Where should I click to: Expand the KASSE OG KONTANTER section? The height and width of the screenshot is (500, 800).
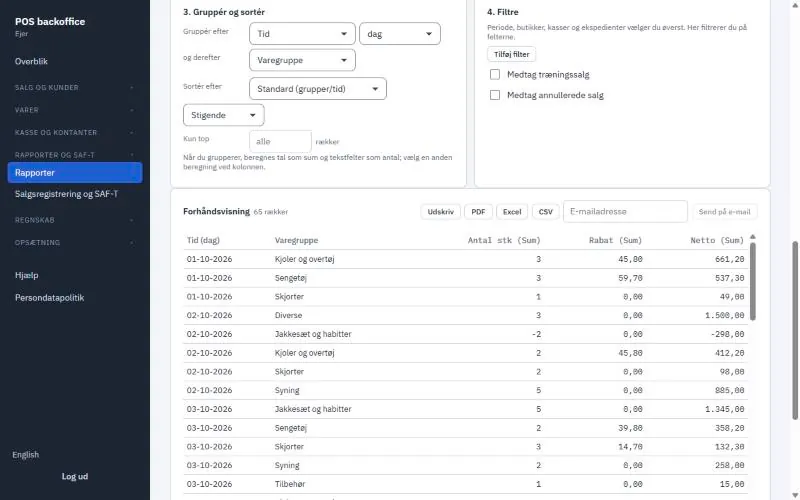coord(74,132)
